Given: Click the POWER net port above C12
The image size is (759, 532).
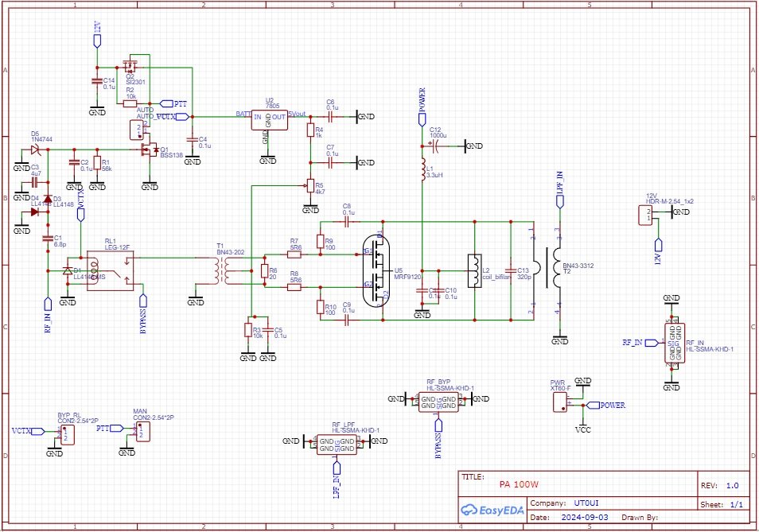Looking at the screenshot, I should point(422,118).
